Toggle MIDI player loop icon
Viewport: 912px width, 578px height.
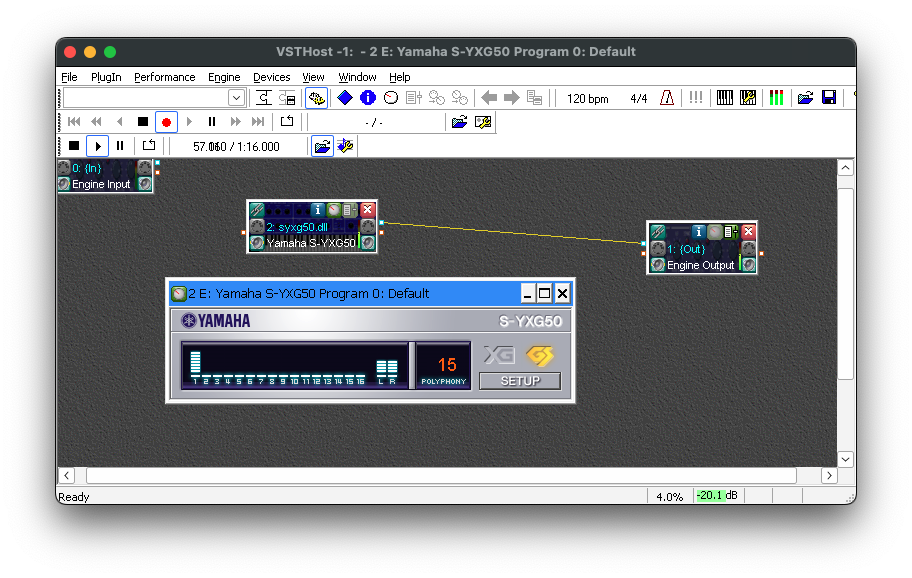point(149,145)
